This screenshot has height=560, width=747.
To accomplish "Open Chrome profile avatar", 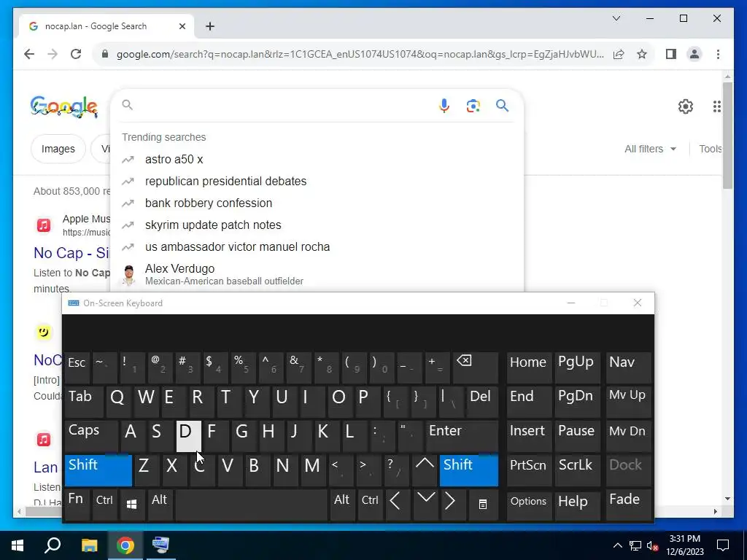I will pyautogui.click(x=694, y=54).
